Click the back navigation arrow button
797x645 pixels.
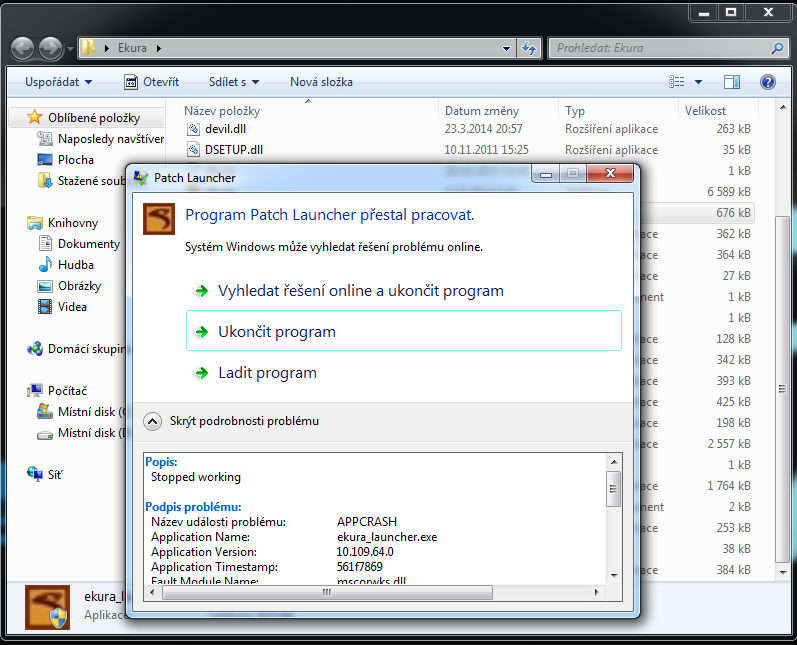pos(24,48)
